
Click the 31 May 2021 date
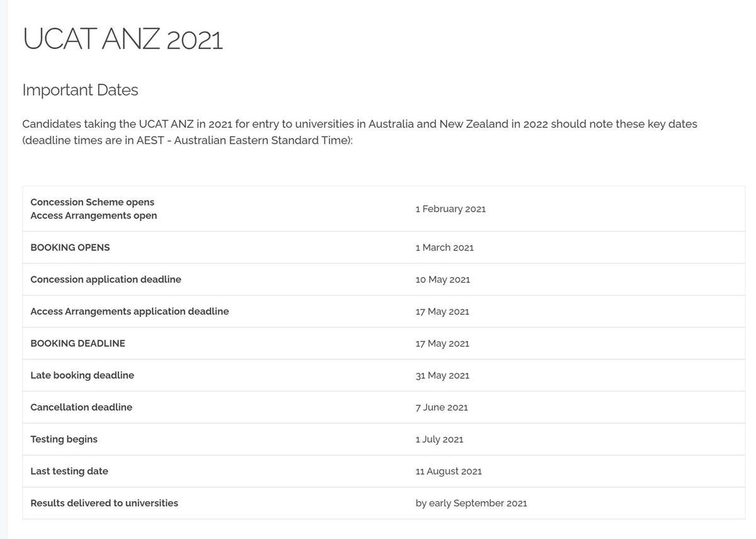click(x=442, y=375)
